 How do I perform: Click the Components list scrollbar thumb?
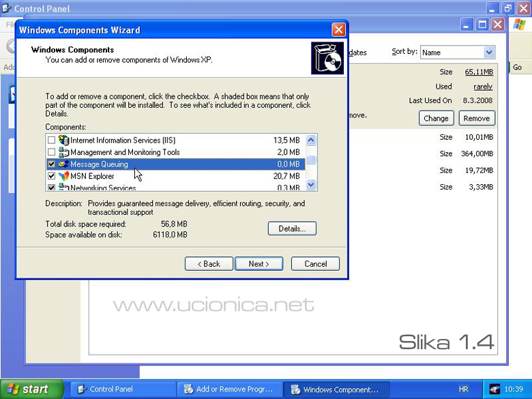tap(311, 160)
